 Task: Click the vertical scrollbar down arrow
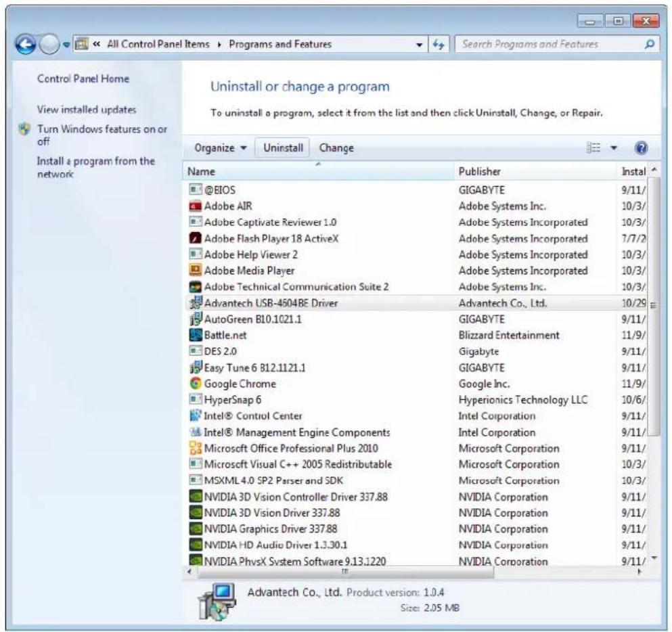654,558
